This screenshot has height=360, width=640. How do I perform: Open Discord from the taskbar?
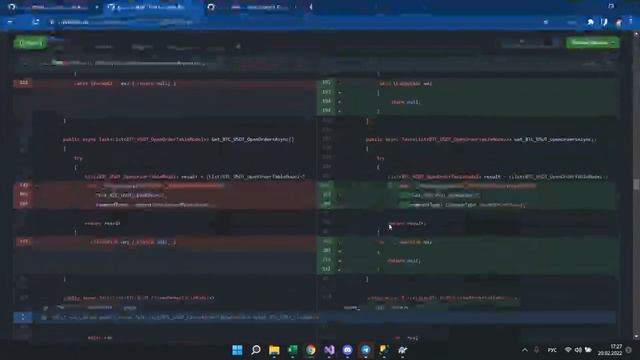347,350
